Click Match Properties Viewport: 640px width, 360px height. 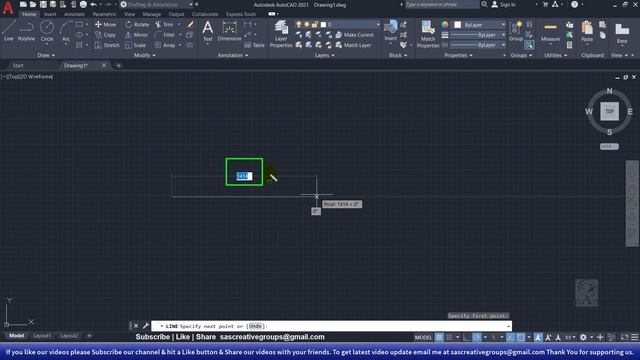[428, 34]
